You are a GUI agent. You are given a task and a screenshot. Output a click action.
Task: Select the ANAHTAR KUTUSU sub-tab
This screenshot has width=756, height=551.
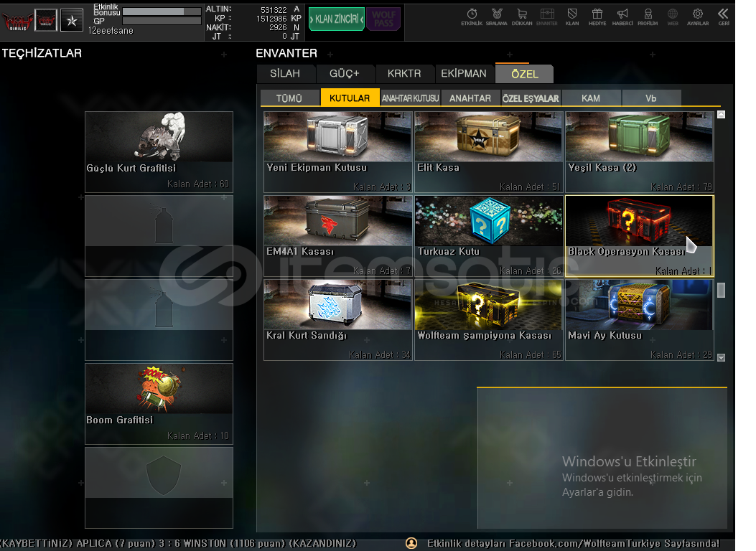(x=410, y=98)
